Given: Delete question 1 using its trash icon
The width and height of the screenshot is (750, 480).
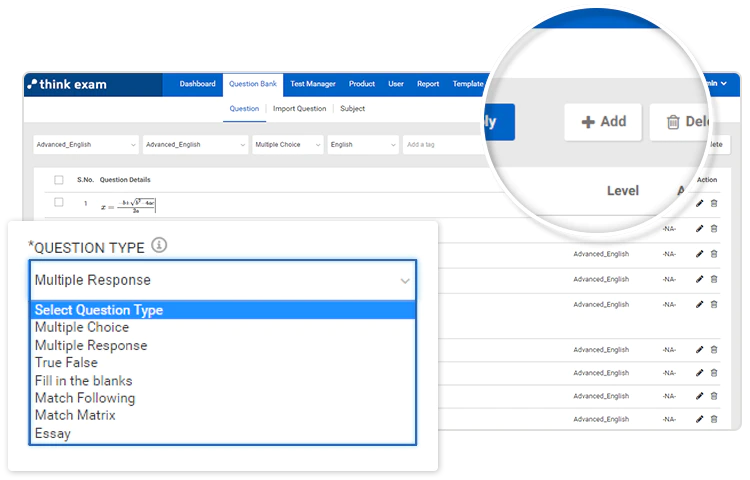Looking at the screenshot, I should (x=714, y=203).
